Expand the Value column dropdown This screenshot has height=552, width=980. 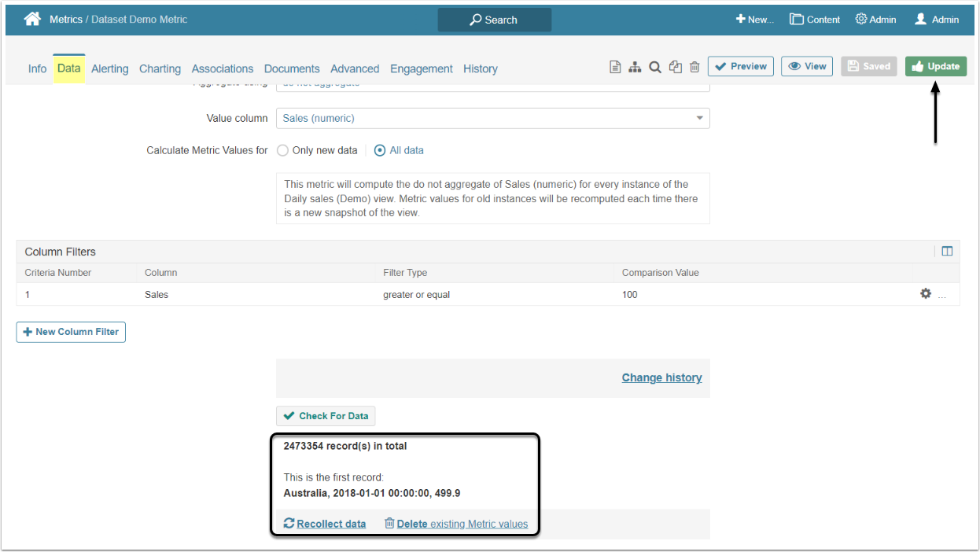493,118
